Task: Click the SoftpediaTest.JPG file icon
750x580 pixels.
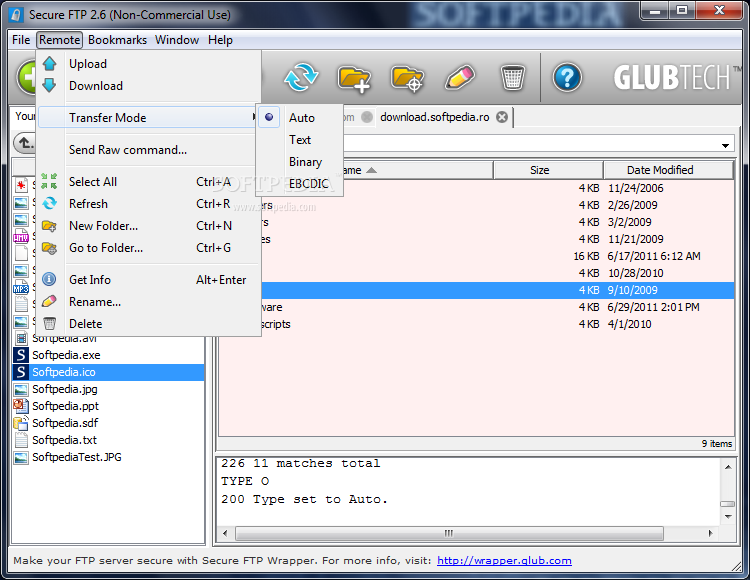Action: coord(21,457)
